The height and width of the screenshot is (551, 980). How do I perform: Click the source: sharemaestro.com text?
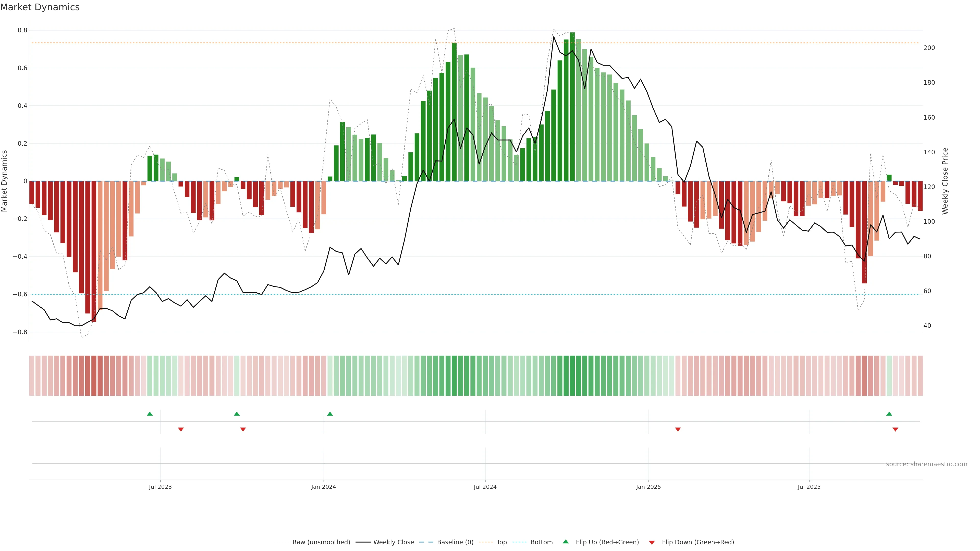point(926,464)
